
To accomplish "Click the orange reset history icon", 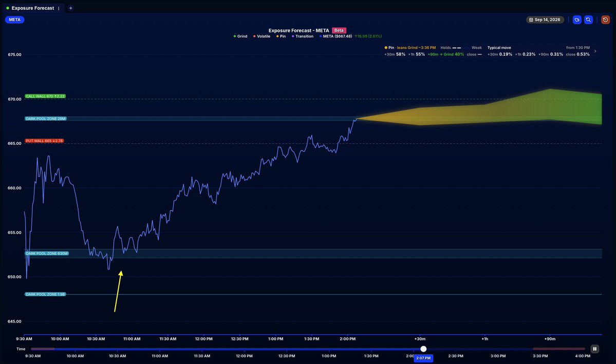I will click(605, 20).
